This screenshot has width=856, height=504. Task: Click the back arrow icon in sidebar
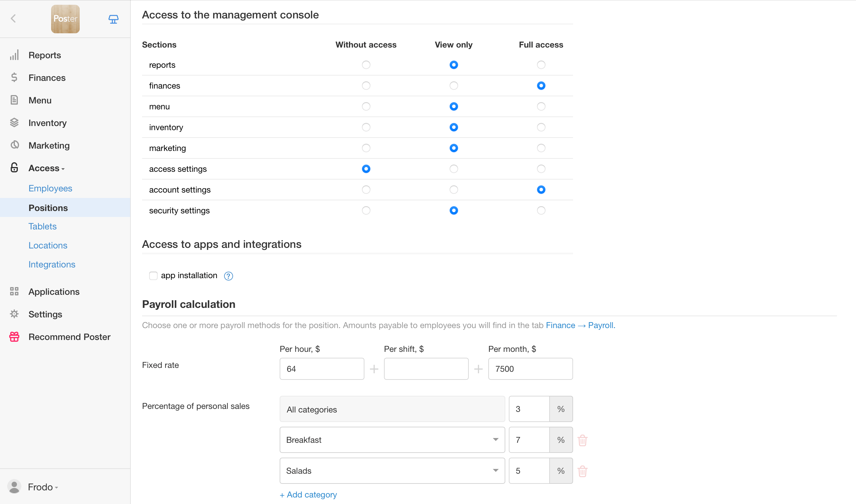13,19
